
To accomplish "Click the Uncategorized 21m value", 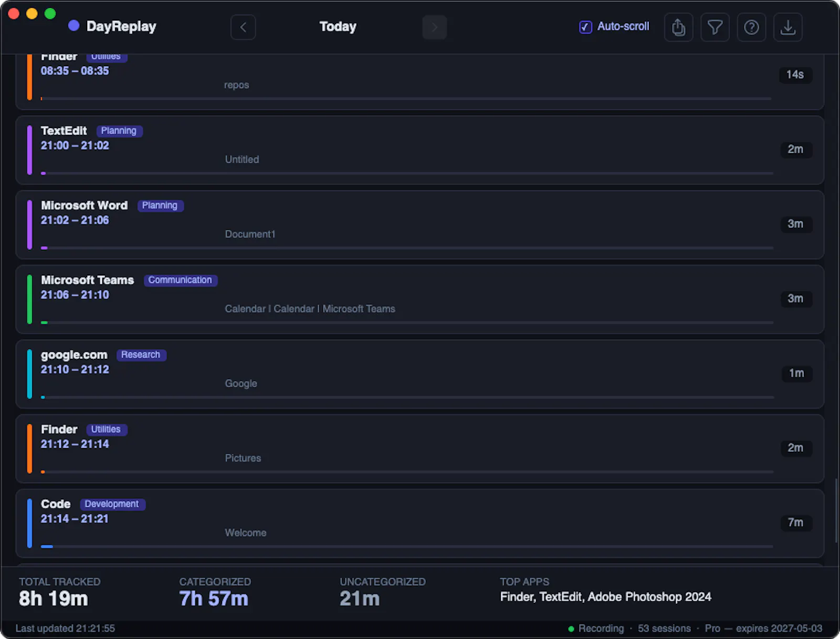I will click(360, 599).
